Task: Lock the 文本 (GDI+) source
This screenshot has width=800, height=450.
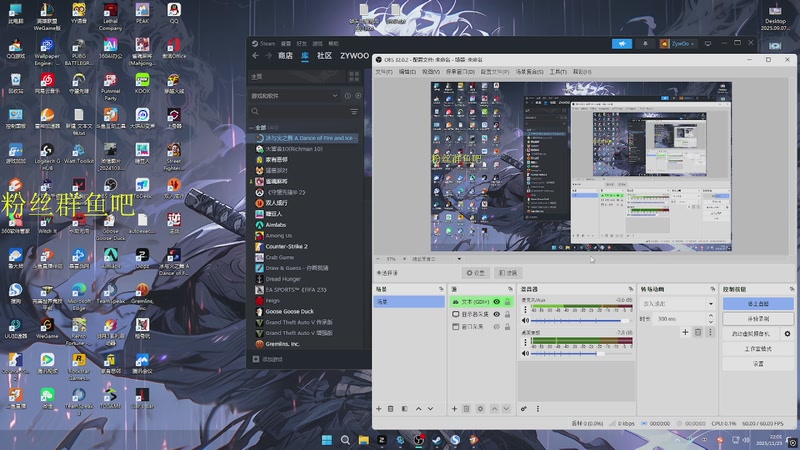Action: [507, 302]
